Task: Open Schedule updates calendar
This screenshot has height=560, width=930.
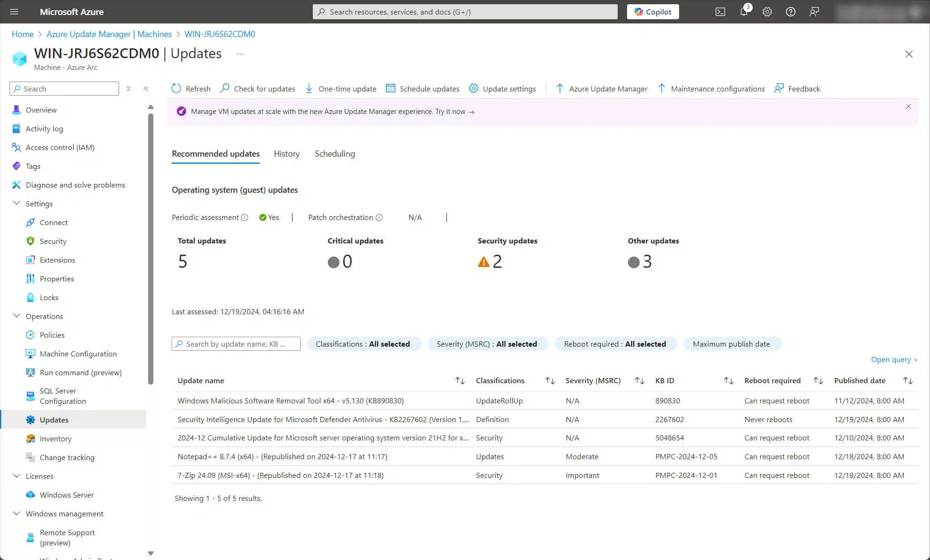Action: (x=390, y=88)
